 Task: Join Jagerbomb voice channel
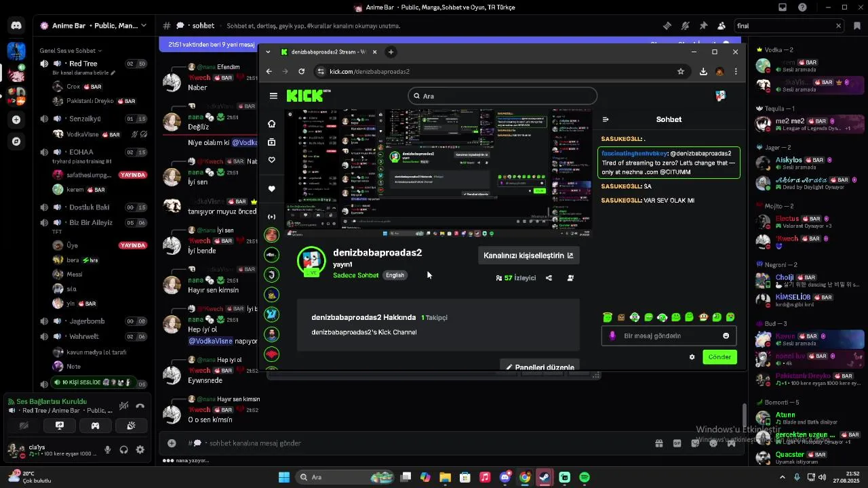click(94, 321)
